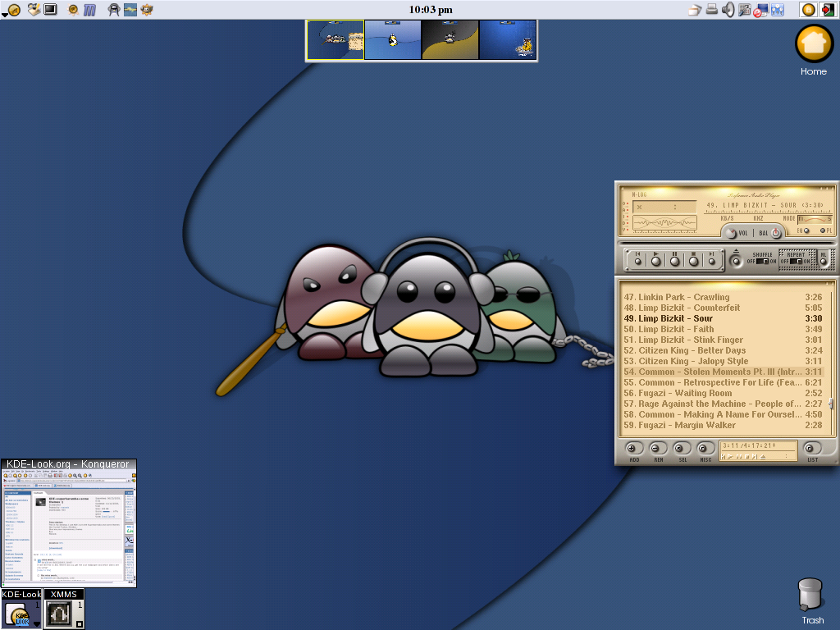This screenshot has width=840, height=630.
Task: Click the KDE-Look taskbar icon
Action: tap(21, 609)
